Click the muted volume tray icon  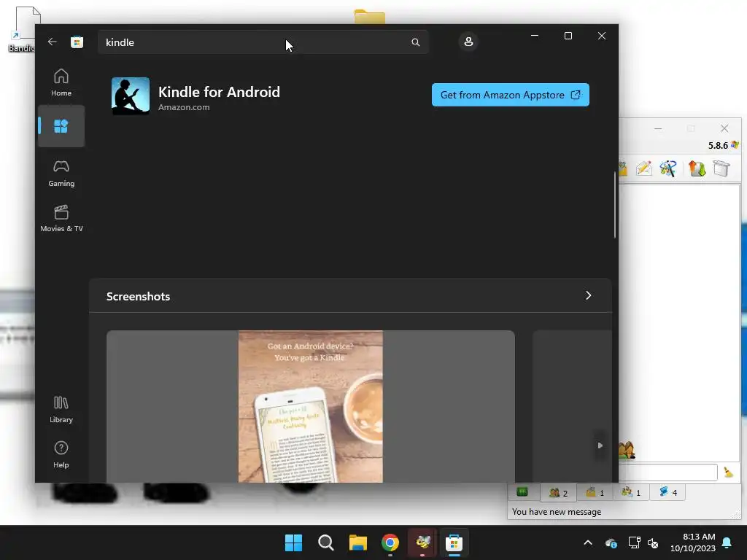tap(653, 542)
